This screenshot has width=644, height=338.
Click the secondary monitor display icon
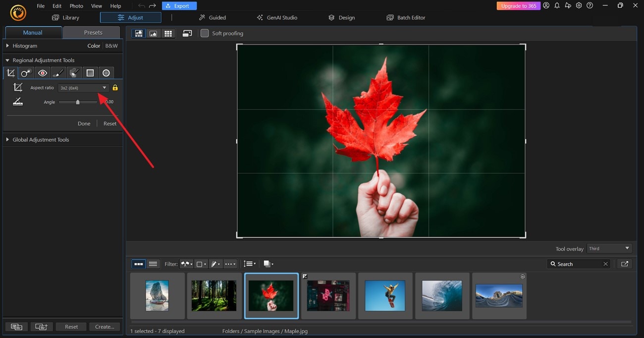(x=187, y=33)
